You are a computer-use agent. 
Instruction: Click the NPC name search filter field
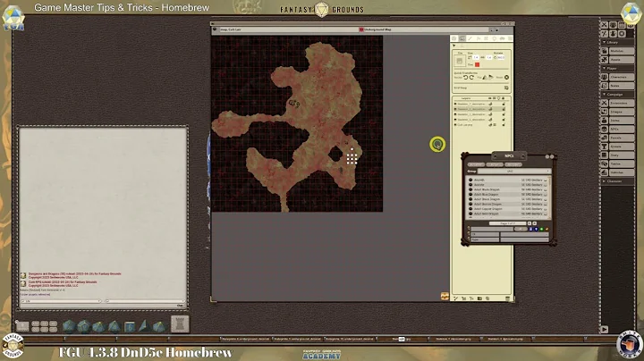492,229
